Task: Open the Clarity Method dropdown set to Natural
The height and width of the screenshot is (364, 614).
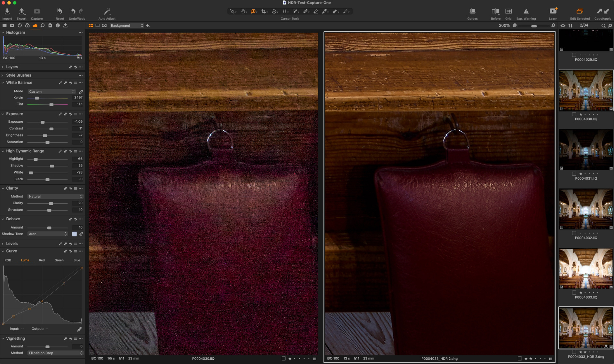Action: [55, 196]
